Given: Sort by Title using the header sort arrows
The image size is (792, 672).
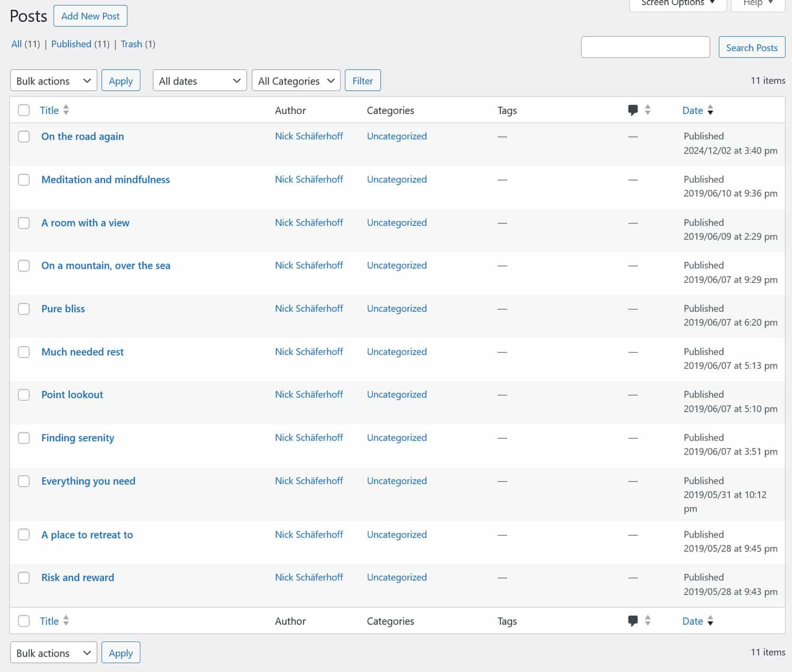Looking at the screenshot, I should coord(66,110).
